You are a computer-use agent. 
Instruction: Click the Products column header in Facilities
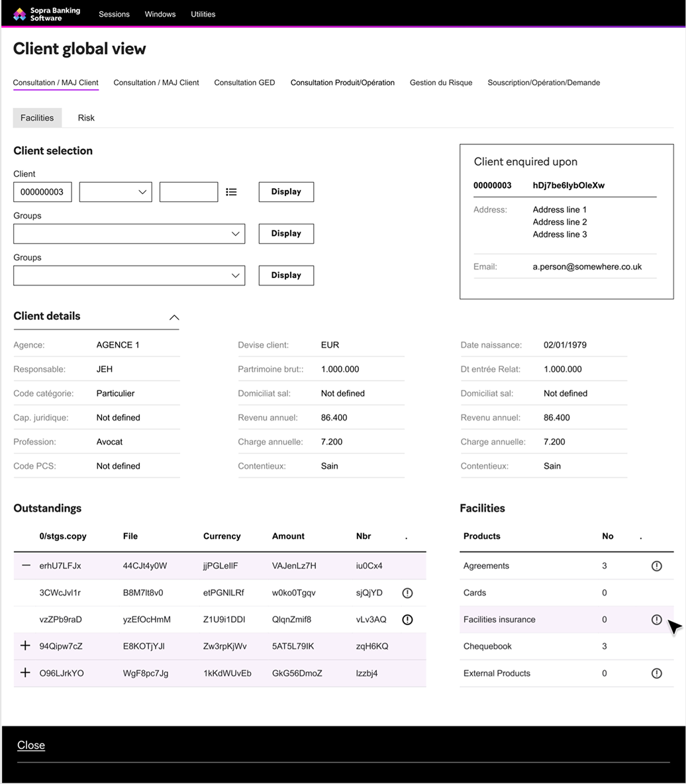point(481,536)
